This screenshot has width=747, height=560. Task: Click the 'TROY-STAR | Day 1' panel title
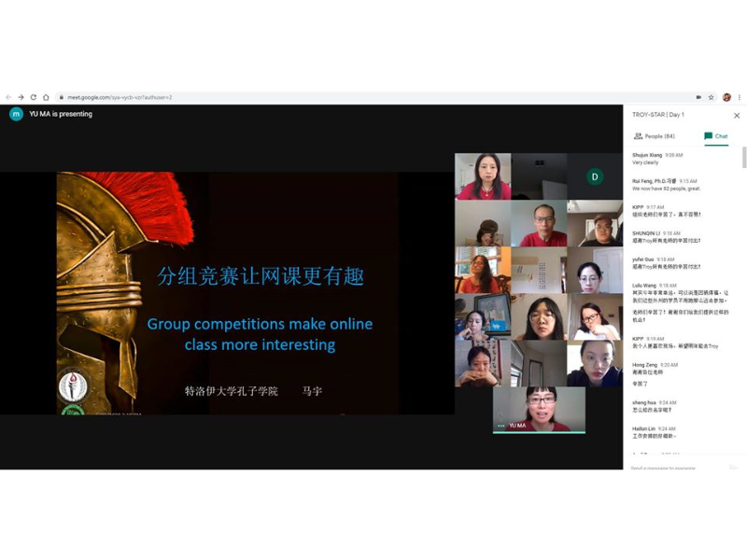(658, 115)
